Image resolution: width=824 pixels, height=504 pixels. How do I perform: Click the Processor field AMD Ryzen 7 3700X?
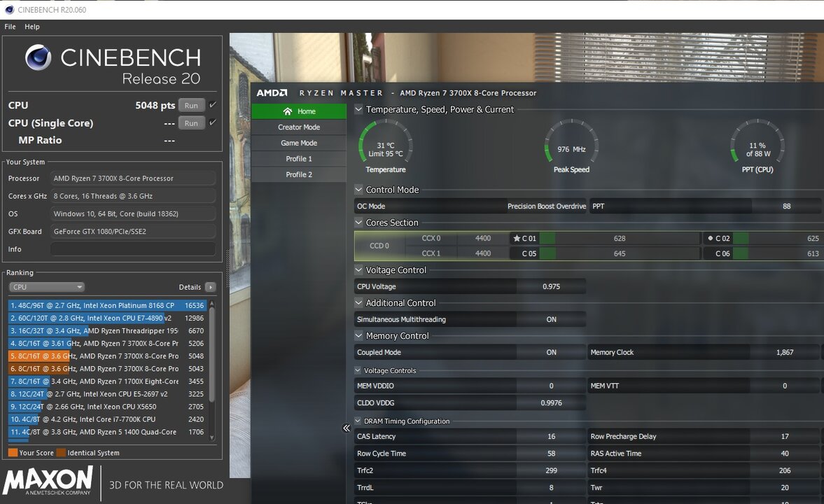tap(133, 178)
